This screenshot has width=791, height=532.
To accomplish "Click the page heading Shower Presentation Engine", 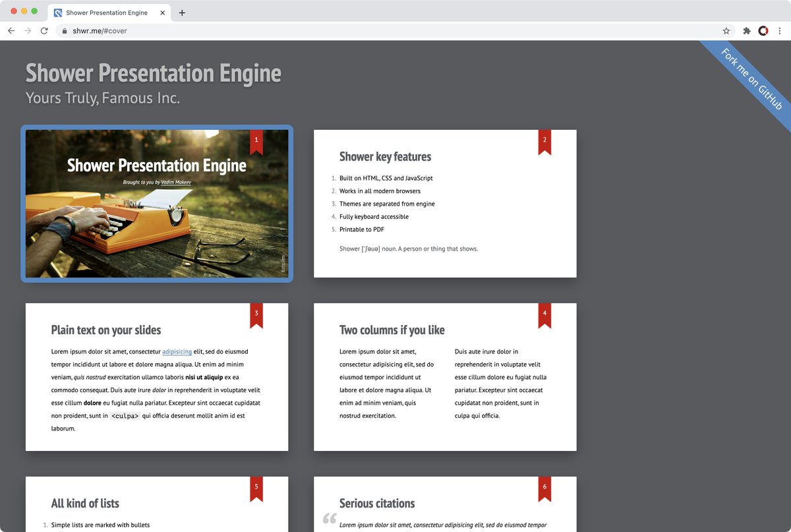I will (154, 73).
